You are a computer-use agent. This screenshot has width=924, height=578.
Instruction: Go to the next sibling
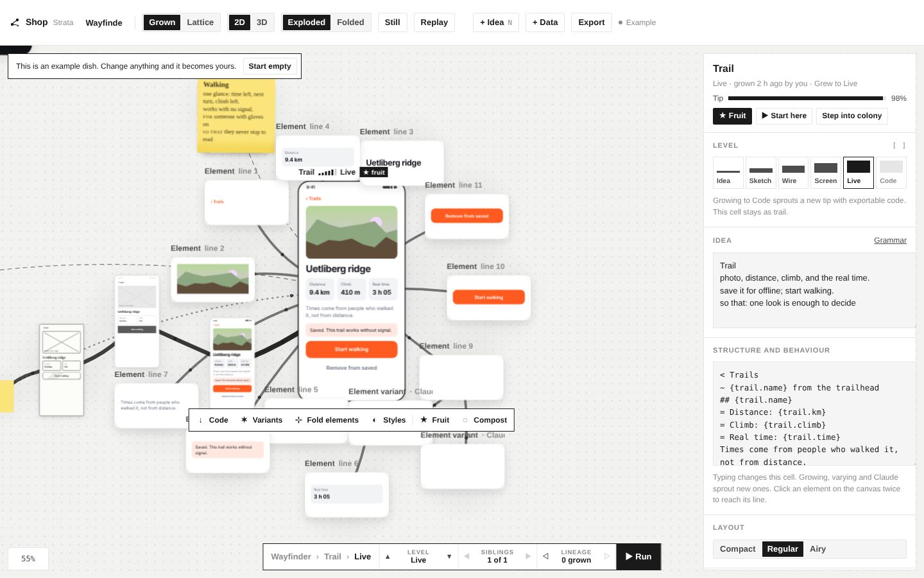528,557
